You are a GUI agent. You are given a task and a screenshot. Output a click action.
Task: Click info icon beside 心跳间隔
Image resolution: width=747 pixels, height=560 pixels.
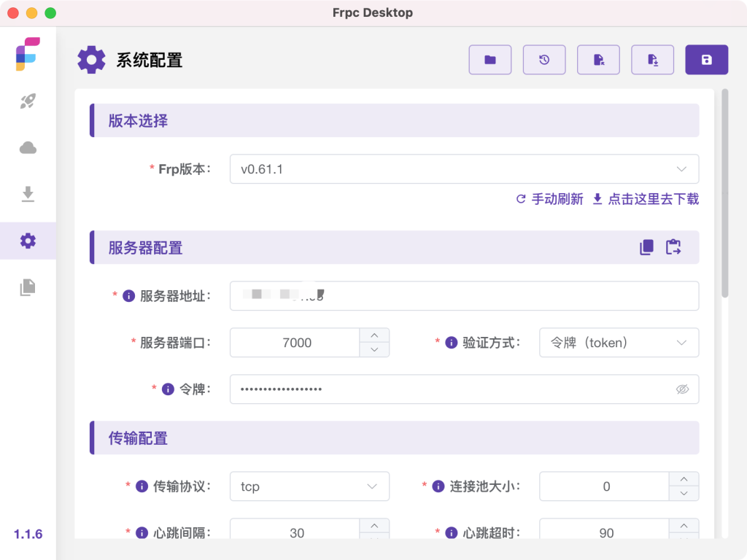click(x=142, y=532)
